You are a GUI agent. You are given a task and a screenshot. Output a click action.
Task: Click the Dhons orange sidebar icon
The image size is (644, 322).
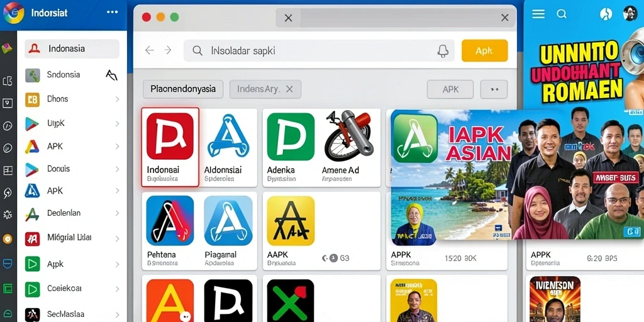pos(33,99)
